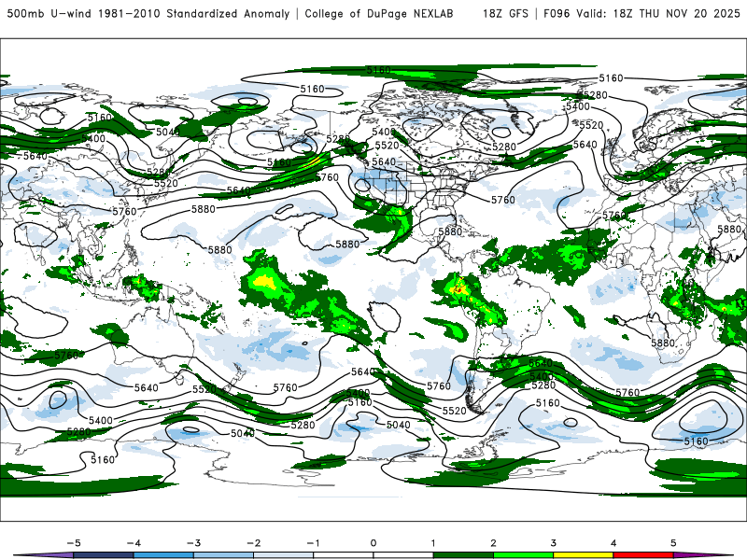
Task: Select the yellow 3 to 4 legend swatch
Action: click(583, 555)
